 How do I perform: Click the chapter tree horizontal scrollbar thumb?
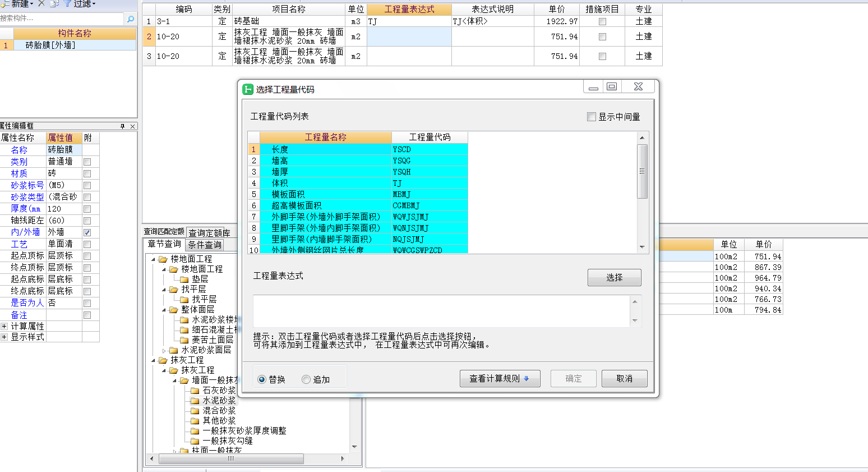231,459
